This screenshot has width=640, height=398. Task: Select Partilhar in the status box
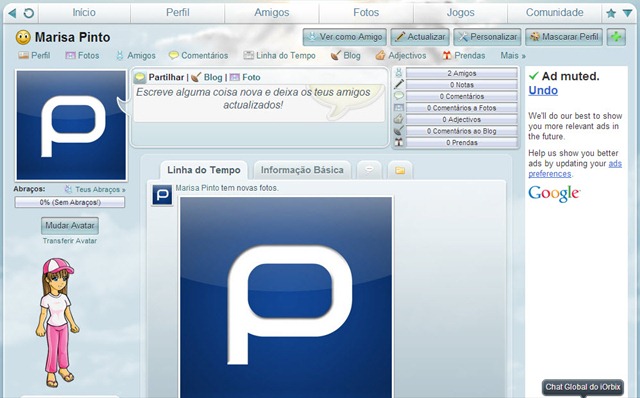tap(166, 77)
